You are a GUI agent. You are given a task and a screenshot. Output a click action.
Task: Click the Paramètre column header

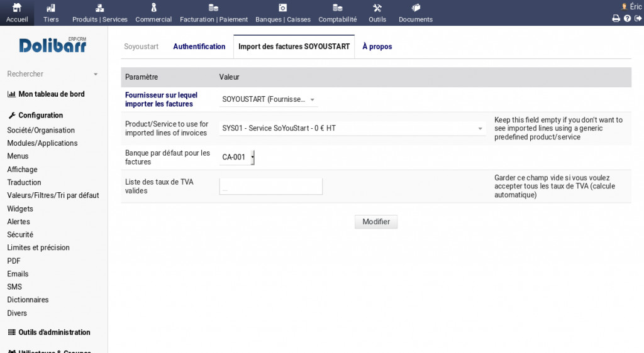pos(142,77)
